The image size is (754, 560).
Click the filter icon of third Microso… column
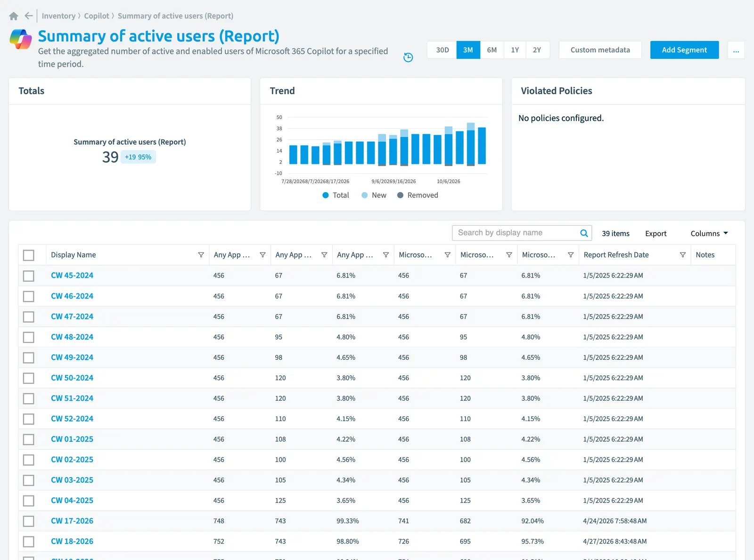(x=571, y=255)
